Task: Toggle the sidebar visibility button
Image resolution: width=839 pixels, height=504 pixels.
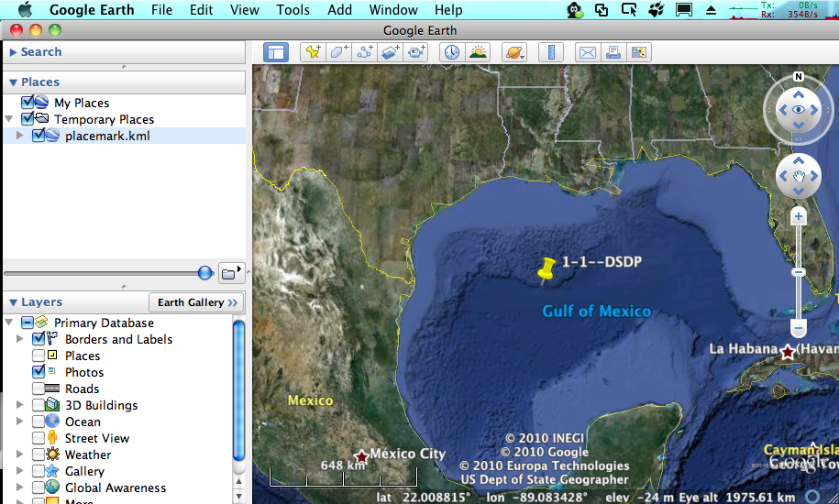Action: click(276, 52)
